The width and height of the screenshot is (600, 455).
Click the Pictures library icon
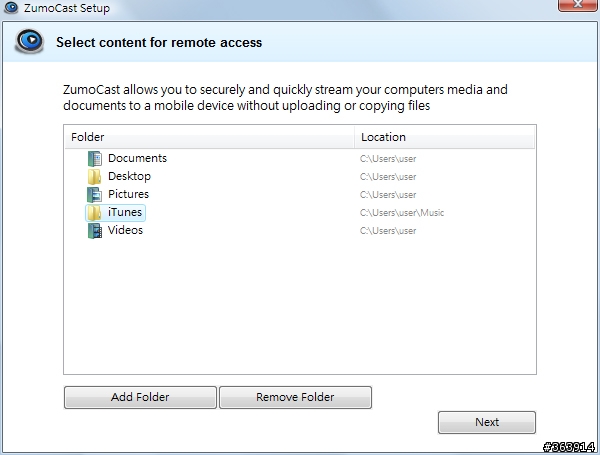[x=95, y=194]
